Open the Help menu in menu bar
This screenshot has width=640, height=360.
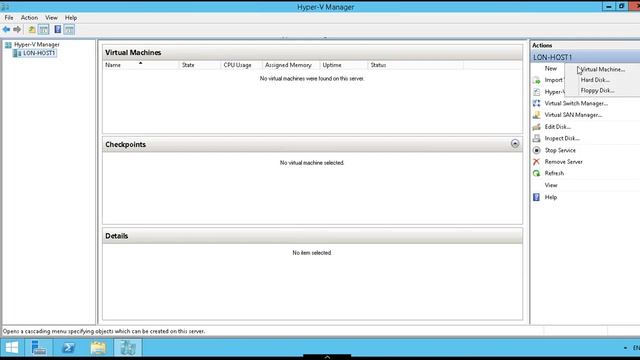click(71, 18)
